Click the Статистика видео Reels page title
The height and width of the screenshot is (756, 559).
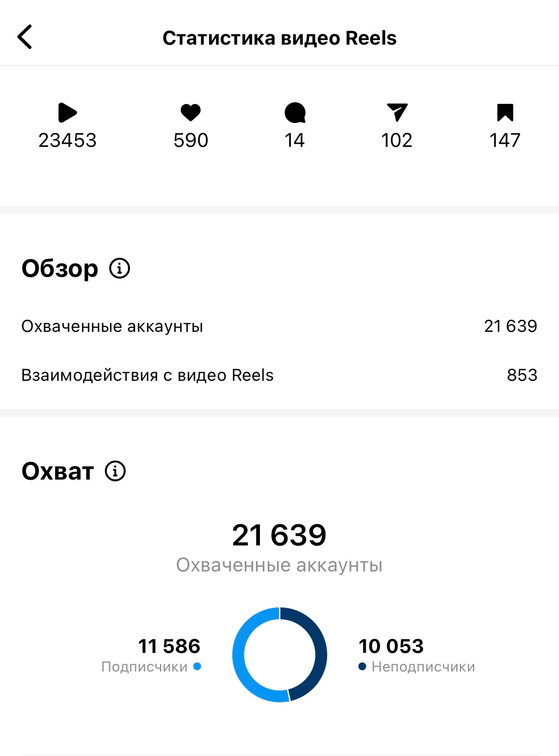[x=279, y=38]
